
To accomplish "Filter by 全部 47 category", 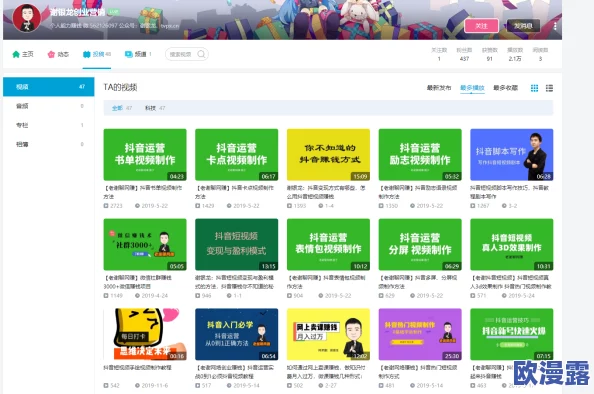I will pyautogui.click(x=122, y=108).
